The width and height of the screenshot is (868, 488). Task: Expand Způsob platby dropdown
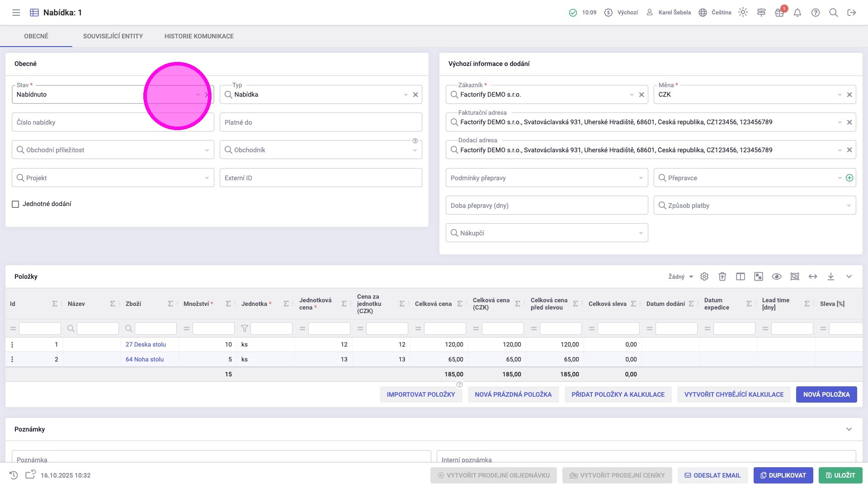tap(849, 206)
